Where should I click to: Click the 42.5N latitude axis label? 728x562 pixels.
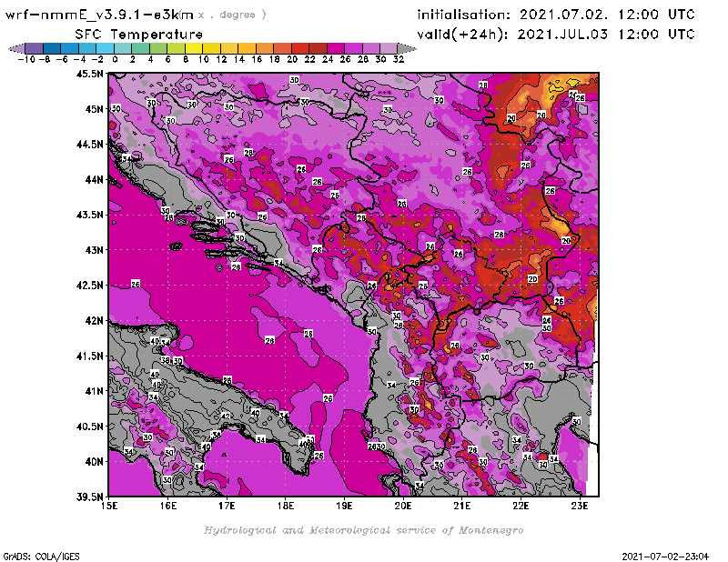pos(89,286)
